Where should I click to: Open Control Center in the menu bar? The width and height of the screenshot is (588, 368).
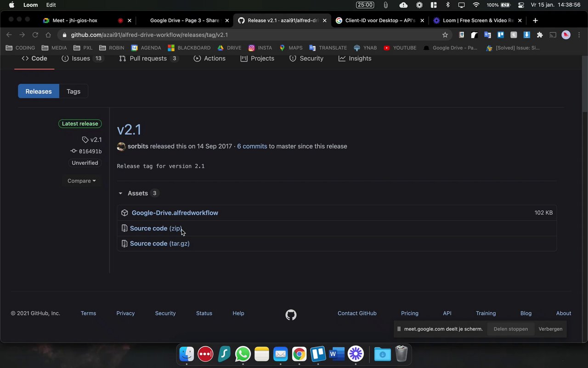(x=521, y=5)
